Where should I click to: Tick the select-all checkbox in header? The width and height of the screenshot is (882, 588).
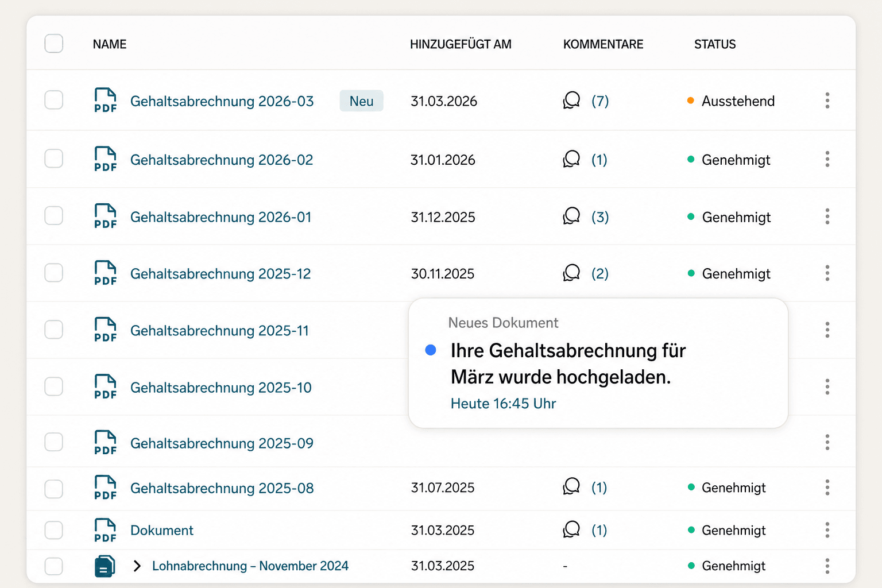54,44
